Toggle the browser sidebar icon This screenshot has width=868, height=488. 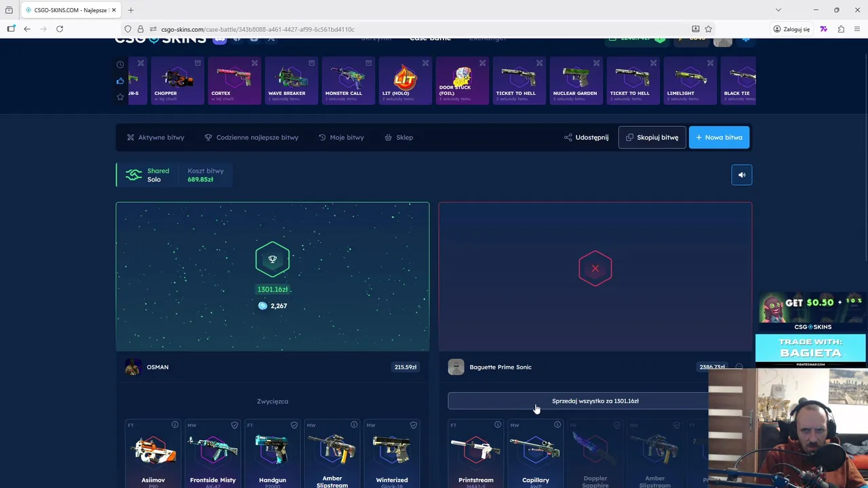point(11,29)
